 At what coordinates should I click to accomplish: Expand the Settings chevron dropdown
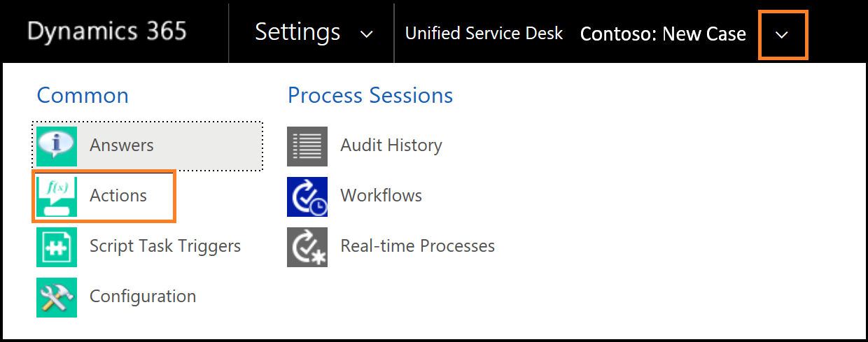(367, 34)
